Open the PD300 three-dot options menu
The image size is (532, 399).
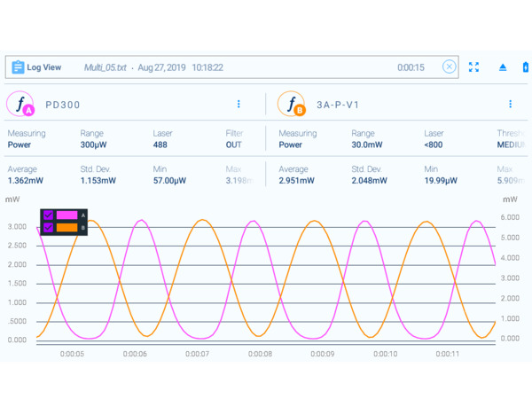pyautogui.click(x=239, y=105)
